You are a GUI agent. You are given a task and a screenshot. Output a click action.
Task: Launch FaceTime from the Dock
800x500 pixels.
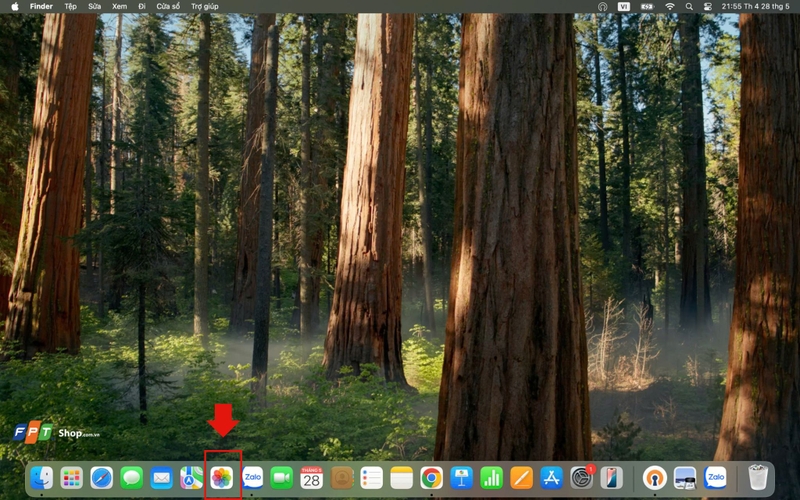[281, 478]
